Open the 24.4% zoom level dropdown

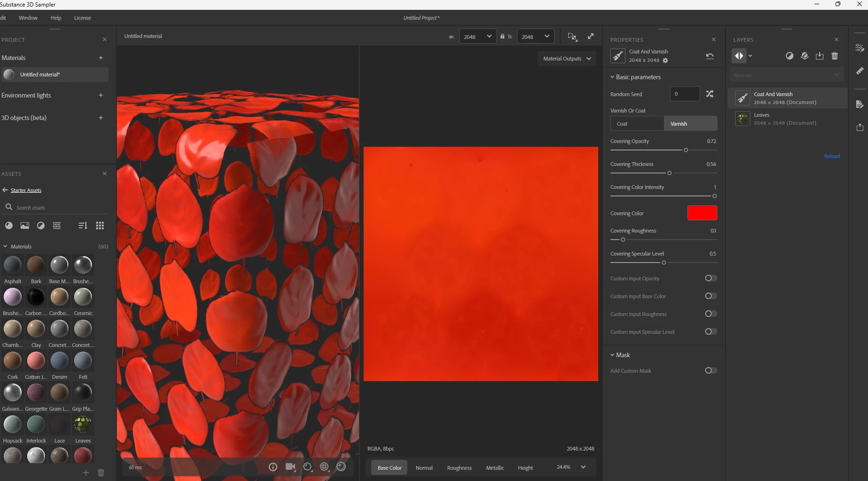571,467
